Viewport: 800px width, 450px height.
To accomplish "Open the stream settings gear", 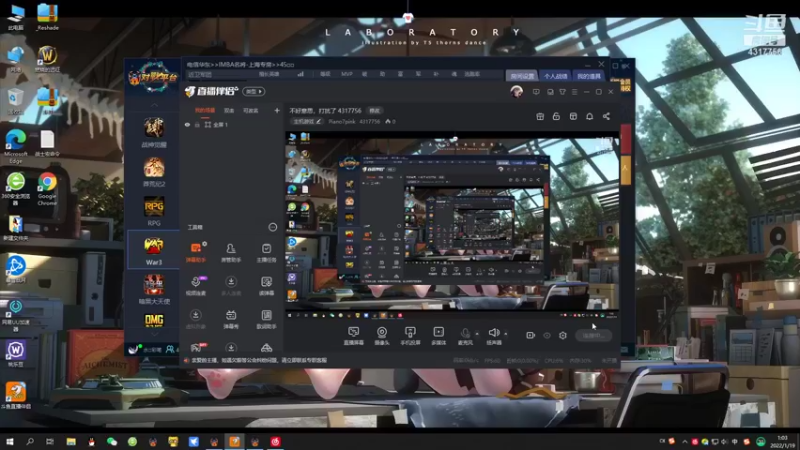I will (x=563, y=335).
